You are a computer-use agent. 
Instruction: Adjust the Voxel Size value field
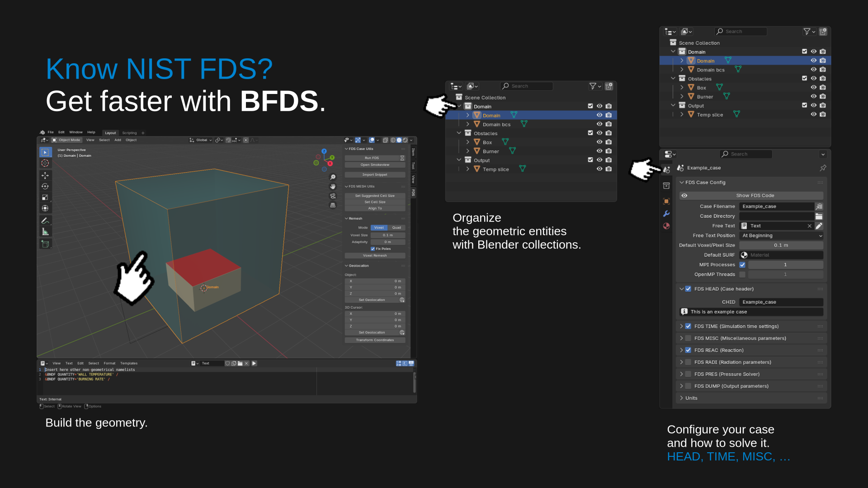[388, 235]
